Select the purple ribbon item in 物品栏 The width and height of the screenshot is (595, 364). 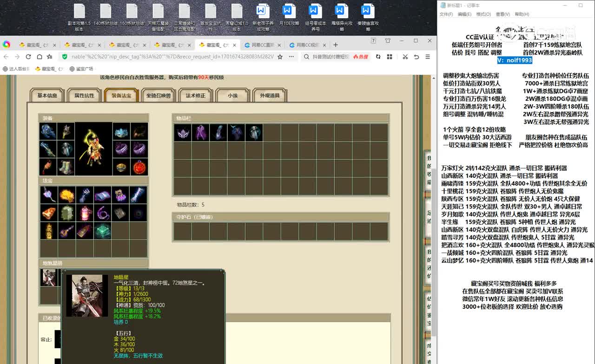[200, 132]
